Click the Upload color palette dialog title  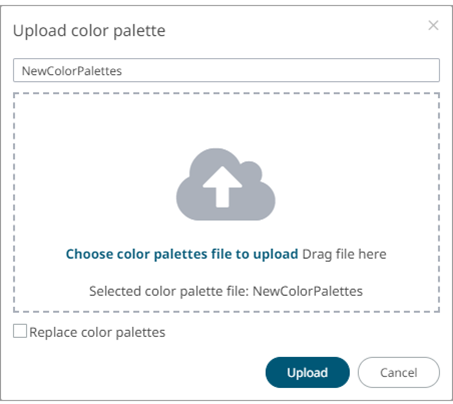pos(89,31)
